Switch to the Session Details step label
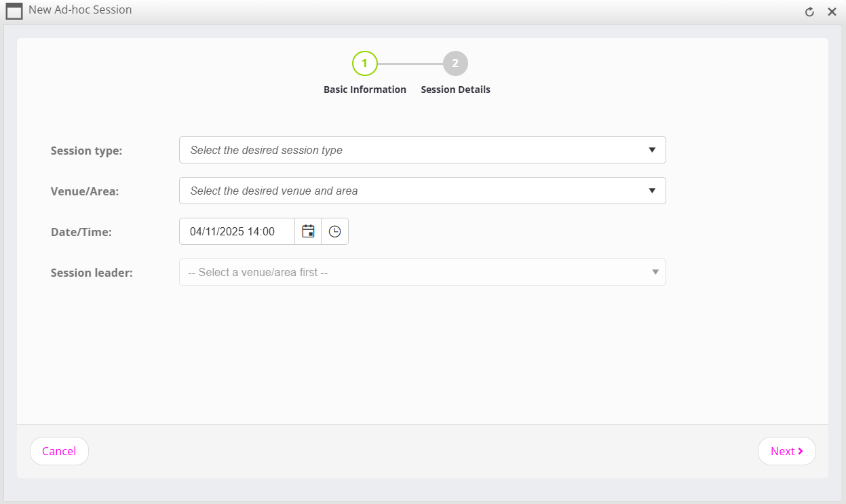 click(455, 90)
